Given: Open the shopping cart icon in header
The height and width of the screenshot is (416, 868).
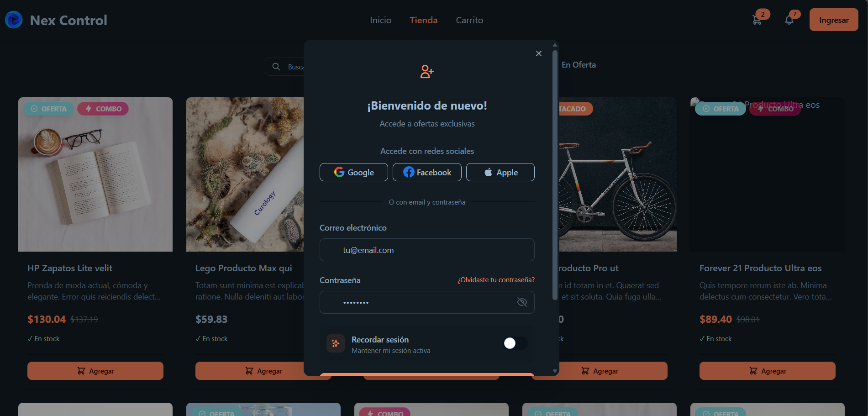Looking at the screenshot, I should coord(757,20).
